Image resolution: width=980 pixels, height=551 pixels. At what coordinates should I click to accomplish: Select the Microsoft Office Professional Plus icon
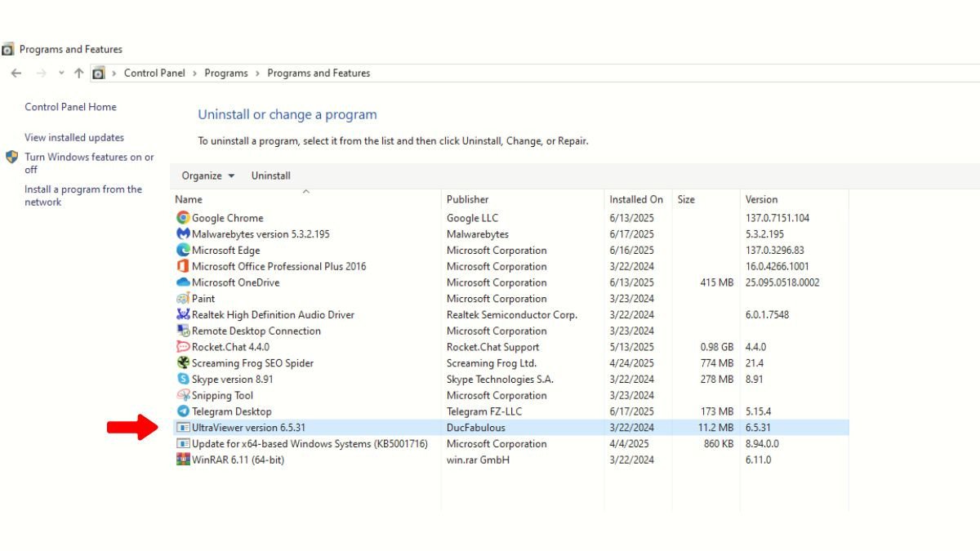tap(183, 266)
